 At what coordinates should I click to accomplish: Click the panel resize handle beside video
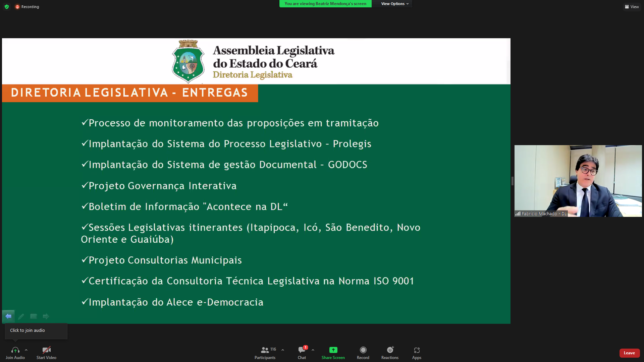(x=512, y=181)
